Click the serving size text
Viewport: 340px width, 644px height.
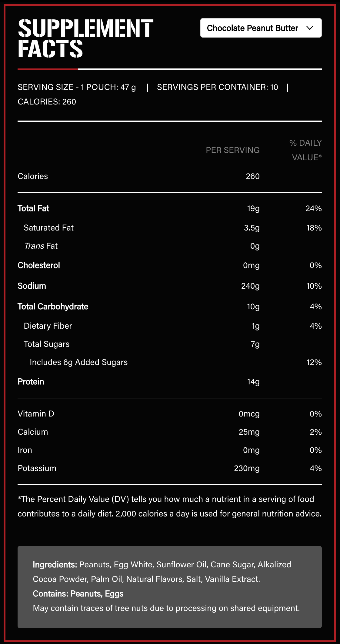point(77,87)
